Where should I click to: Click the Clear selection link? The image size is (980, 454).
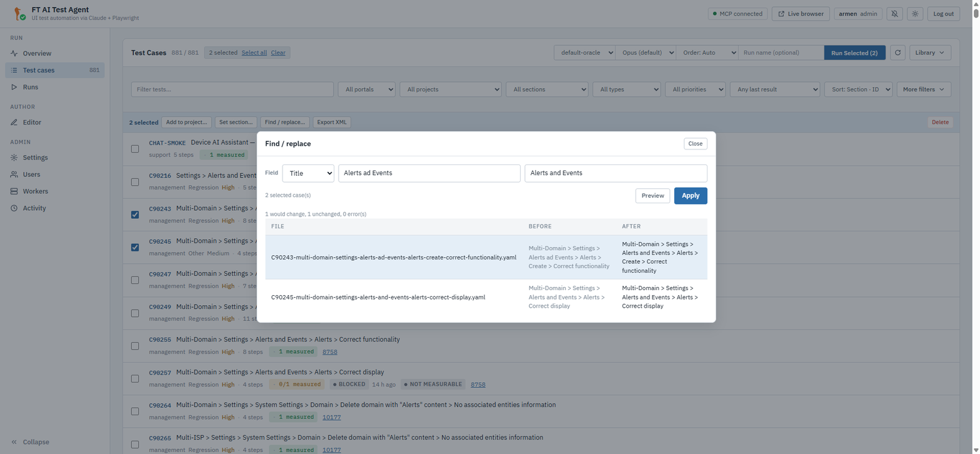[278, 53]
